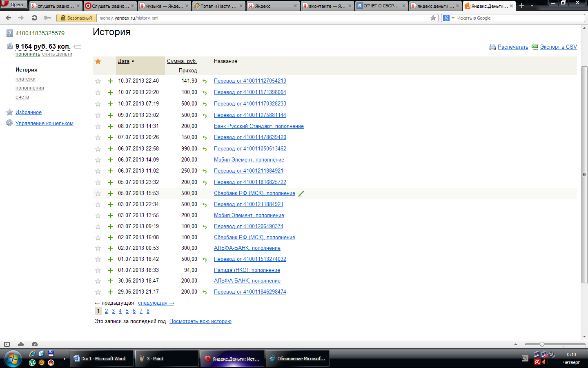Click the browser forward arrow
The image size is (588, 368).
pyautogui.click(x=21, y=18)
